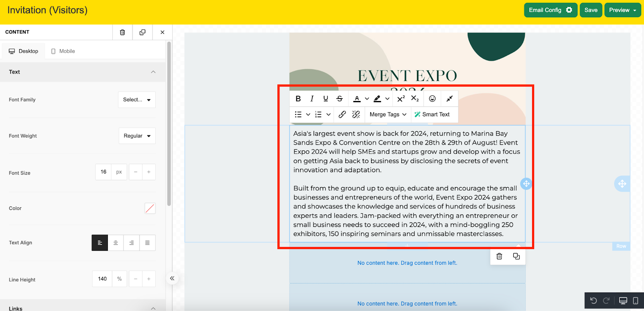Click the highlight background color icon
The width and height of the screenshot is (644, 311).
point(377,99)
